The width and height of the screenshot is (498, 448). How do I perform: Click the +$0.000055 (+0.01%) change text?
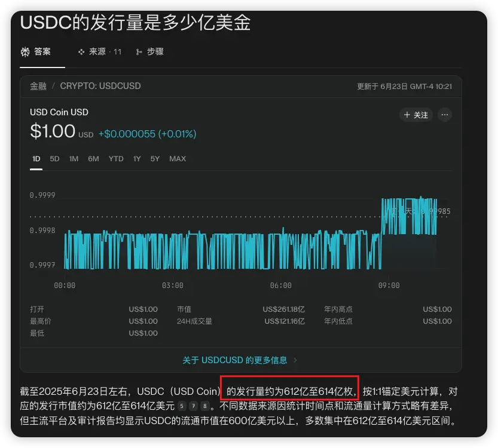click(147, 134)
